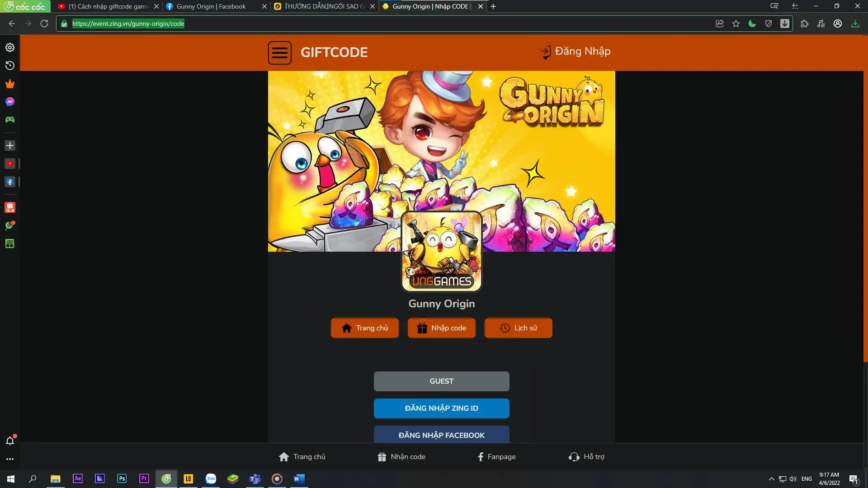This screenshot has height=488, width=868.
Task: Switch to Gunny Origin Facebook tab
Action: tap(211, 6)
